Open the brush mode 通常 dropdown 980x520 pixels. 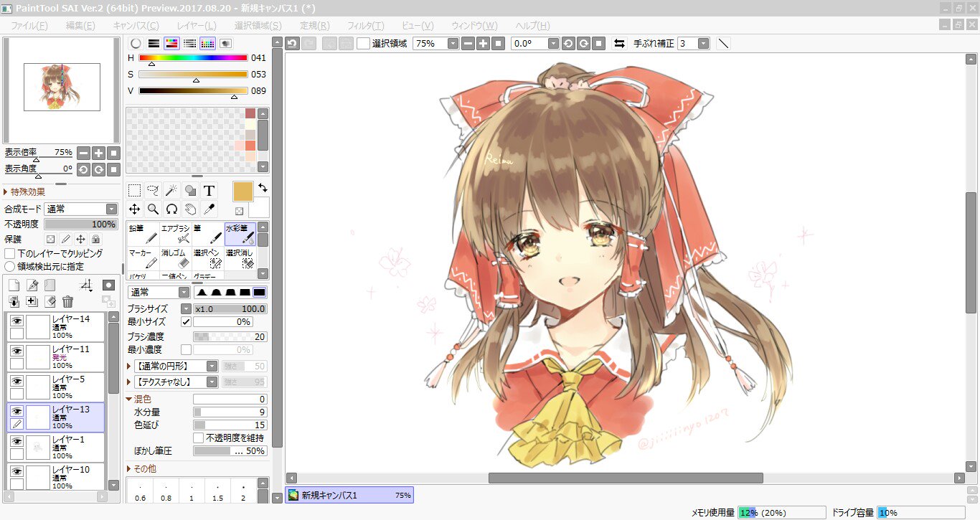158,292
